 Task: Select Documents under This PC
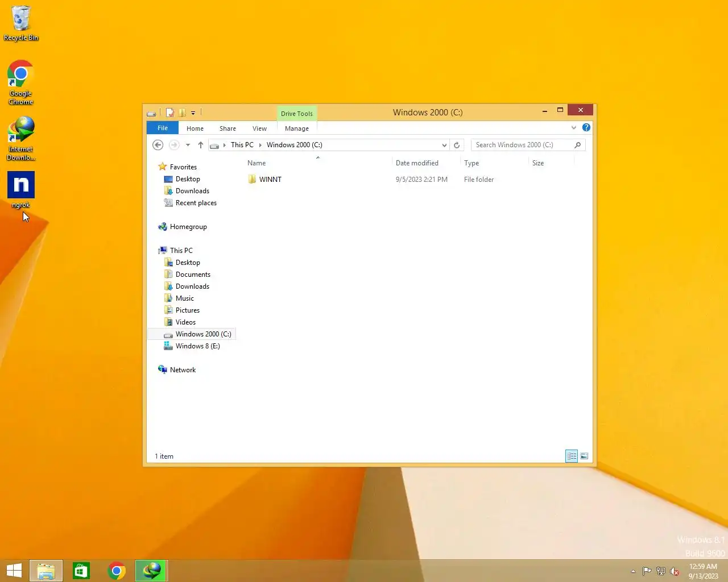(193, 275)
